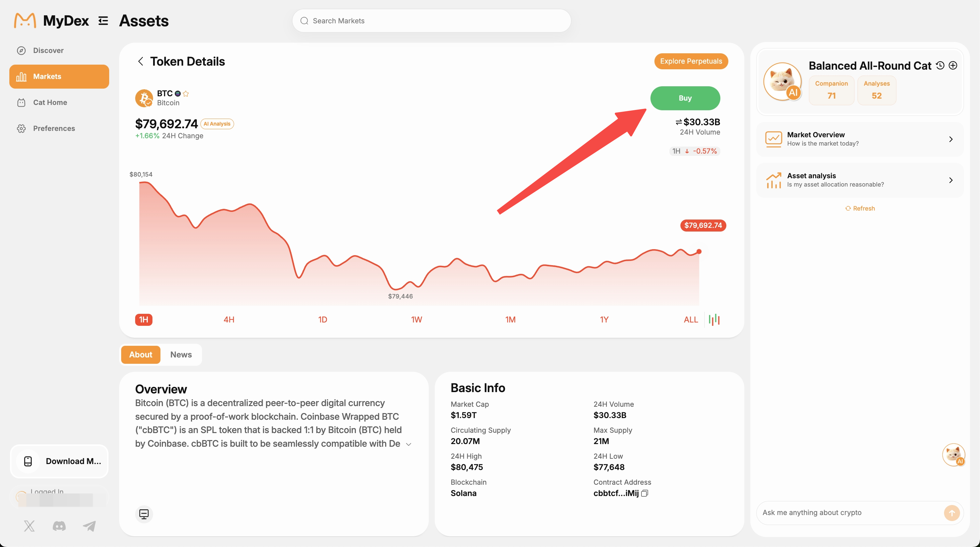The height and width of the screenshot is (547, 980).
Task: Go back using Token Details arrow
Action: click(x=140, y=61)
